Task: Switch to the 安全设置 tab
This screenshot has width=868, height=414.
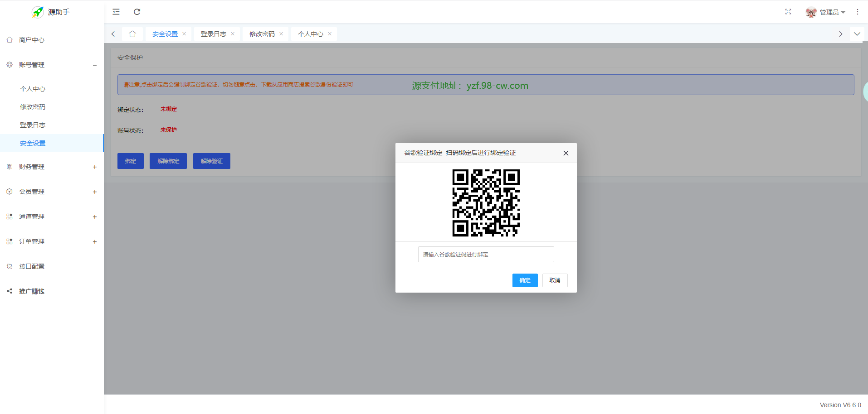Action: click(x=165, y=34)
